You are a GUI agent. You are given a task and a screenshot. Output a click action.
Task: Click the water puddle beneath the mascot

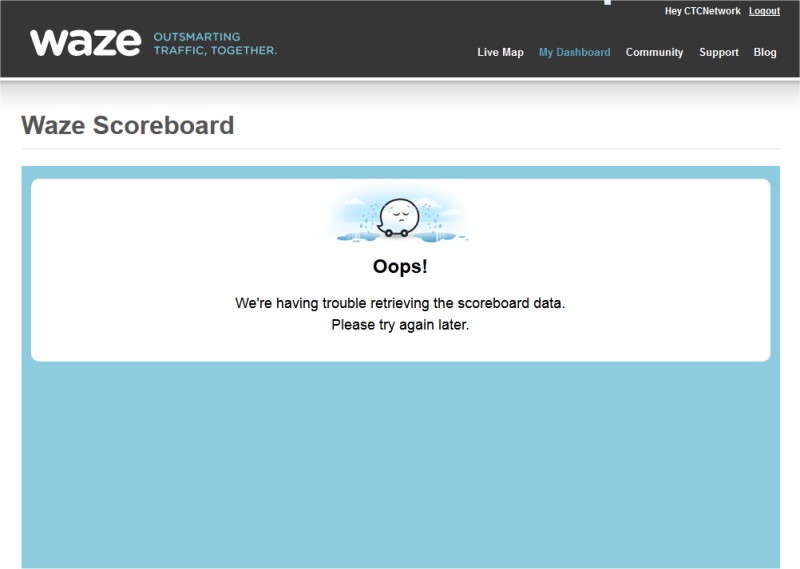357,237
